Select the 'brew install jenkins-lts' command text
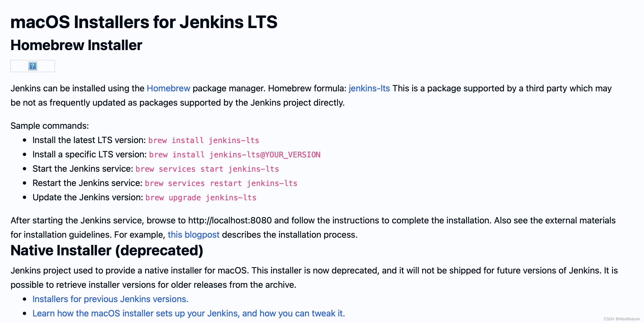Screen dimensions: 644x323 pos(203,140)
